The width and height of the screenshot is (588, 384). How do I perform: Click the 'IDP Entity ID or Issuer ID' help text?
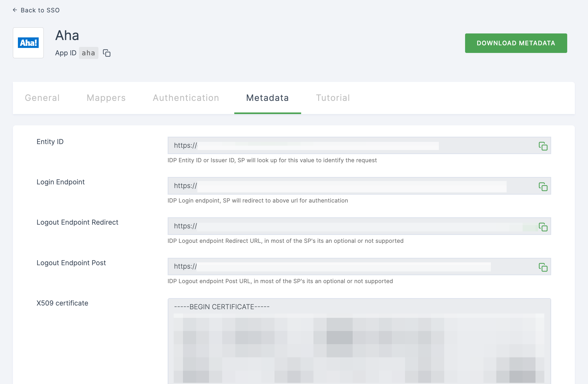272,160
